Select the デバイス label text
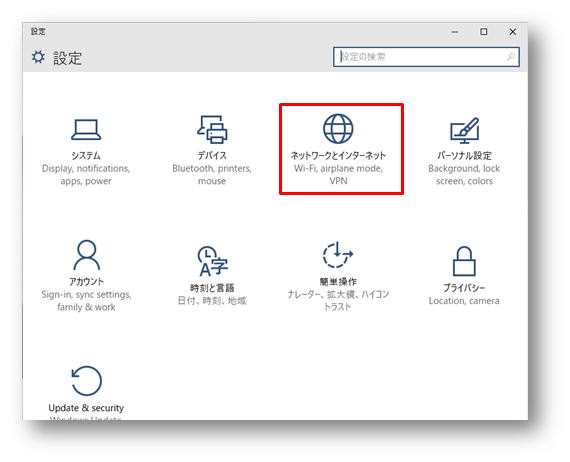The width and height of the screenshot is (570, 462). point(212,156)
